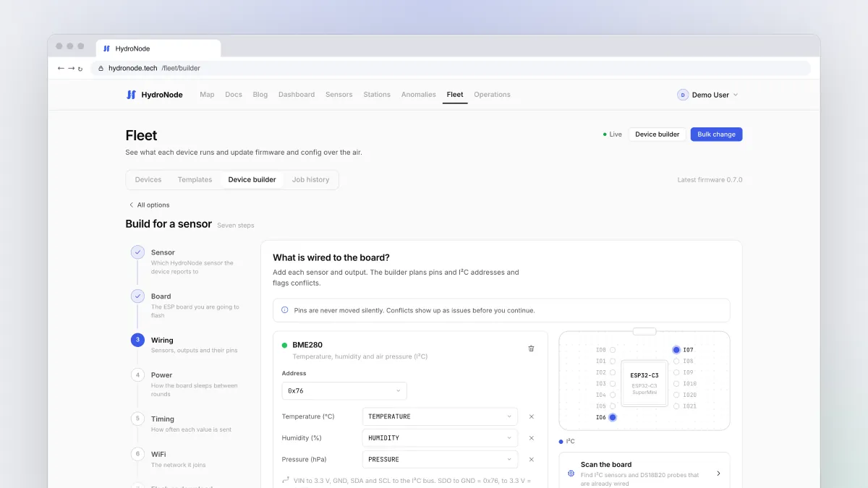Select the IO7 pin on board
The width and height of the screenshot is (868, 488).
coord(676,350)
